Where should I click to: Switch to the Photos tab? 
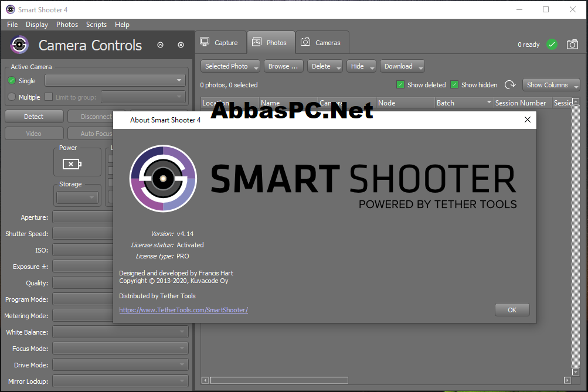point(271,42)
